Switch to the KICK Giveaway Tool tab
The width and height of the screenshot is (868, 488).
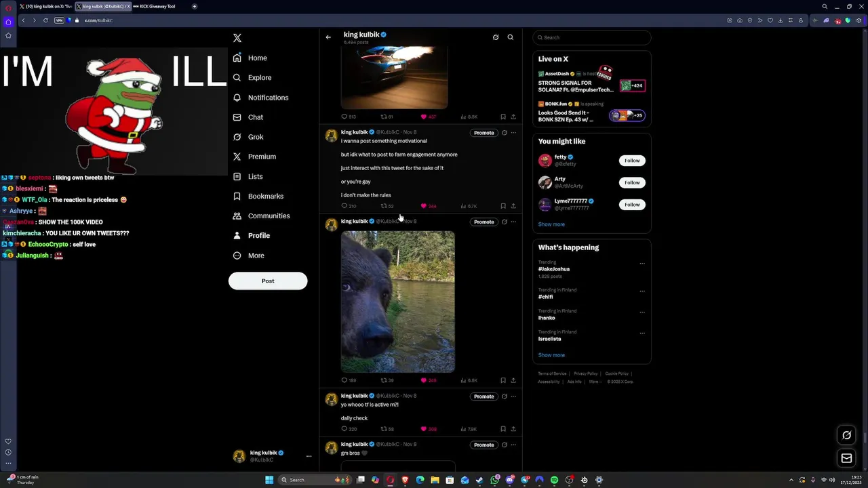tap(155, 6)
